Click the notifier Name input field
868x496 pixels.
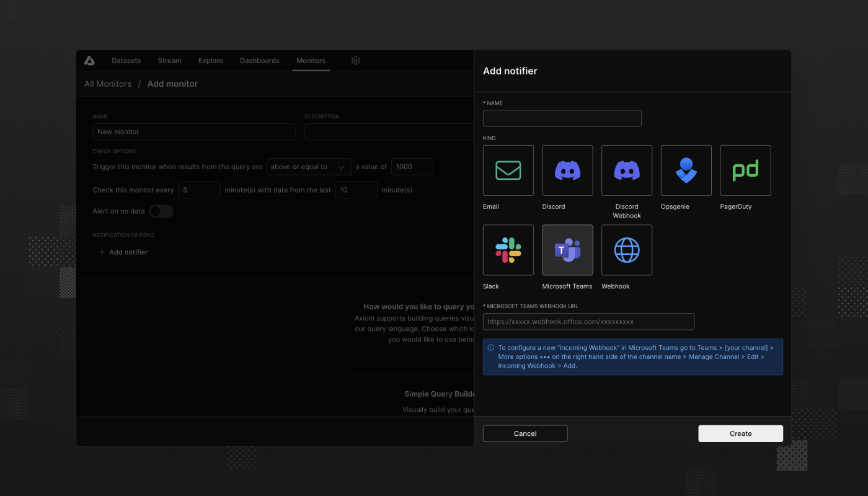(x=562, y=118)
